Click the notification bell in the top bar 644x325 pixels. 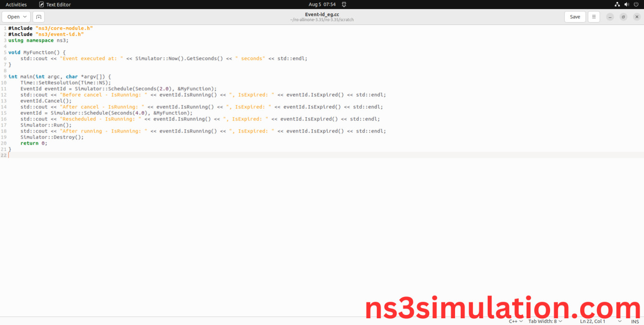(344, 4)
